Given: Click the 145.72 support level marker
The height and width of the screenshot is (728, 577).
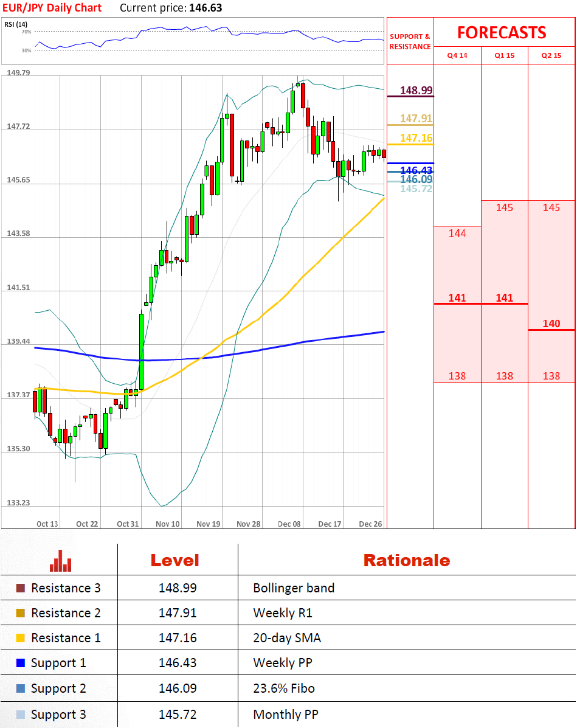Looking at the screenshot, I should (416, 189).
